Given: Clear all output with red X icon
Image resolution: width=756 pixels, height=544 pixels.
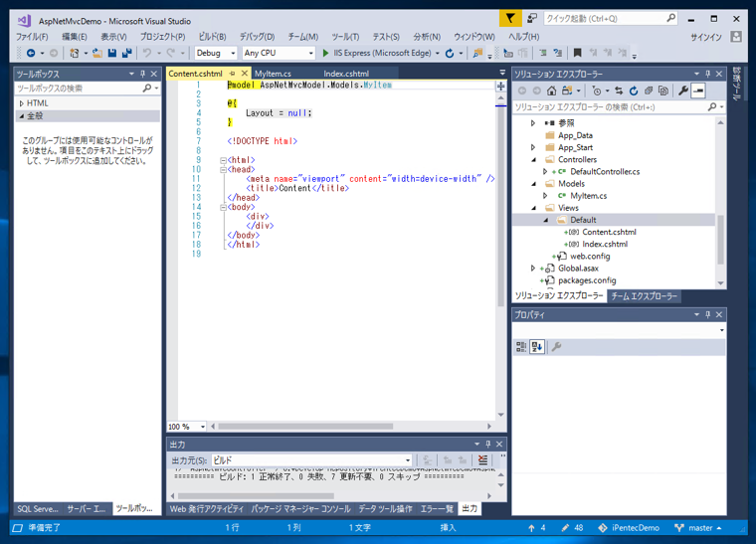Looking at the screenshot, I should tap(482, 459).
